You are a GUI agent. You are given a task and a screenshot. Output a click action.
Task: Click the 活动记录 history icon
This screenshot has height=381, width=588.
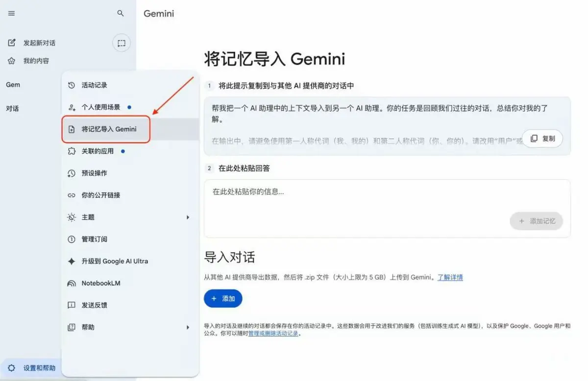[72, 85]
